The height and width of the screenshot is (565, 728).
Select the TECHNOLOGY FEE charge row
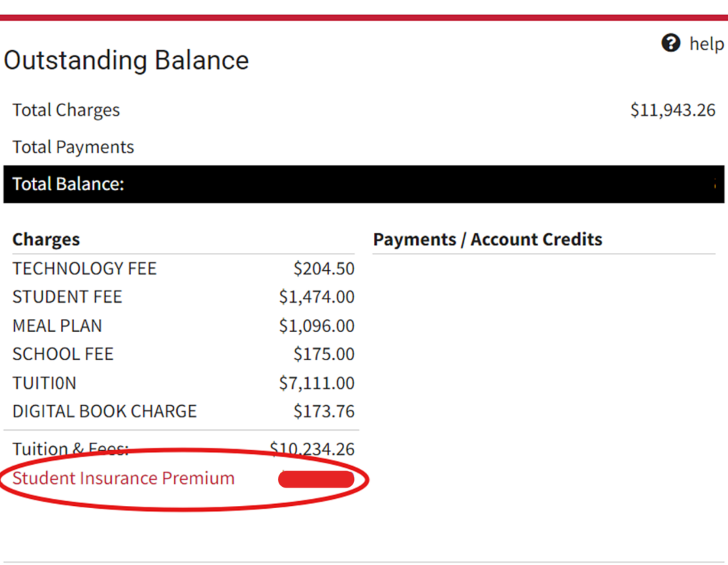coord(183,269)
